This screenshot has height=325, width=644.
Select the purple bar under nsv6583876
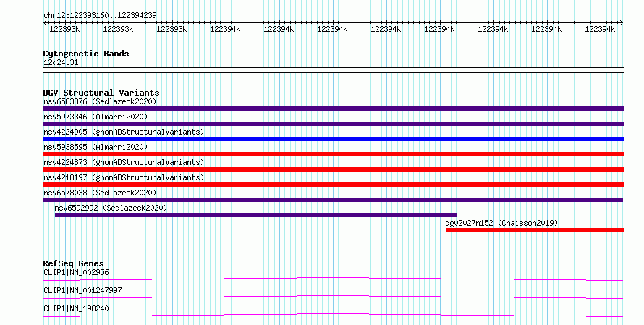point(333,109)
